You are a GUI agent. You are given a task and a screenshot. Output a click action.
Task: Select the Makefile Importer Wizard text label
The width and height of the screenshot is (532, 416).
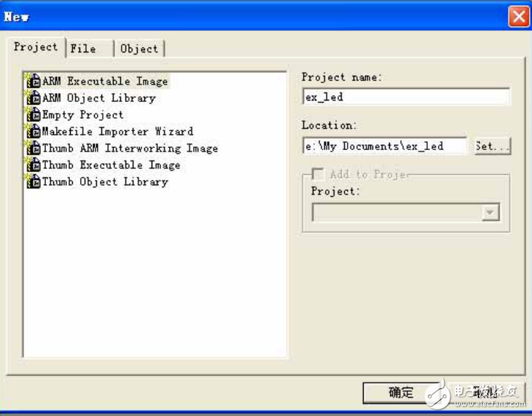(117, 132)
